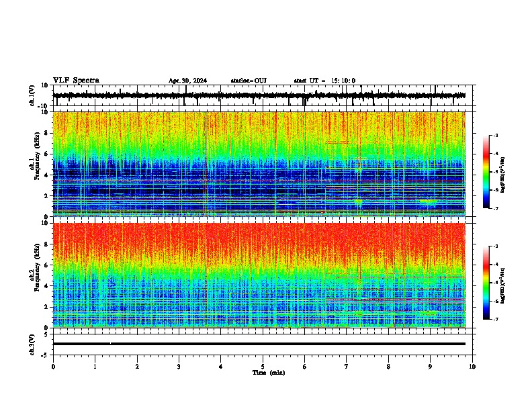This screenshot has width=532, height=411.
Task: Click the 'ch.1(V)' waveform axis label
Action: coord(32,95)
